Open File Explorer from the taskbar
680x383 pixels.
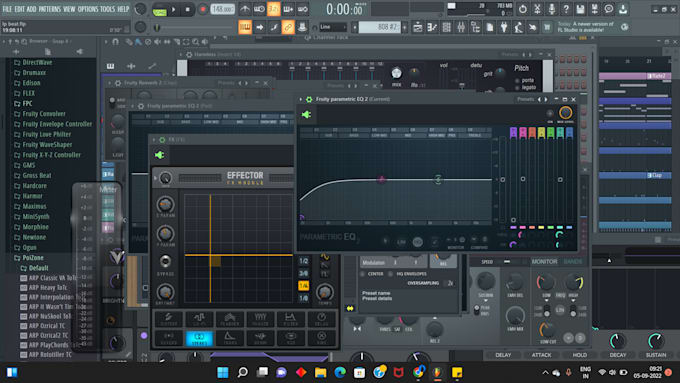[x=320, y=373]
